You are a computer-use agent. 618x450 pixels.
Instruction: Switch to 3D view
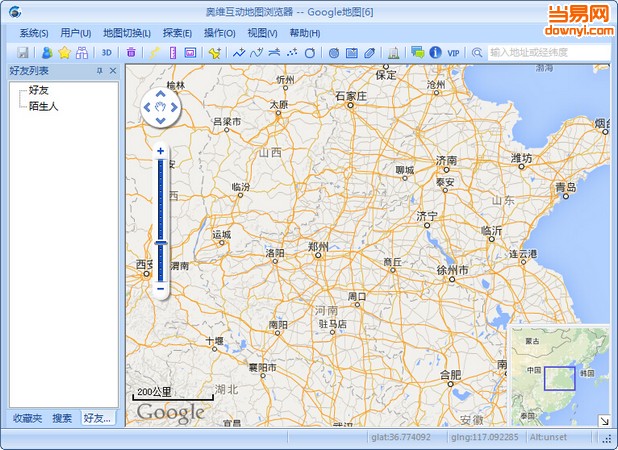[x=106, y=52]
